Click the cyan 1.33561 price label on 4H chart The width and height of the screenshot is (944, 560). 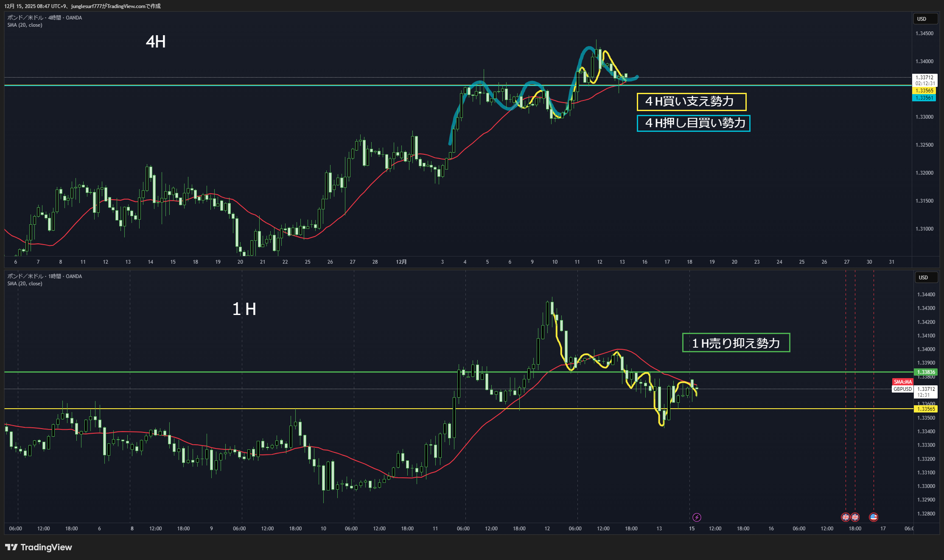(x=924, y=98)
